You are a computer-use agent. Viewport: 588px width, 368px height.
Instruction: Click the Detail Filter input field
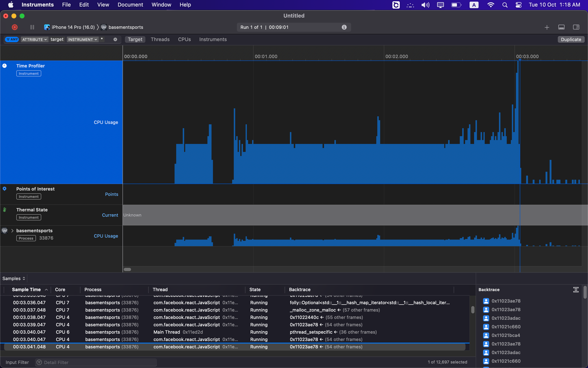96,362
